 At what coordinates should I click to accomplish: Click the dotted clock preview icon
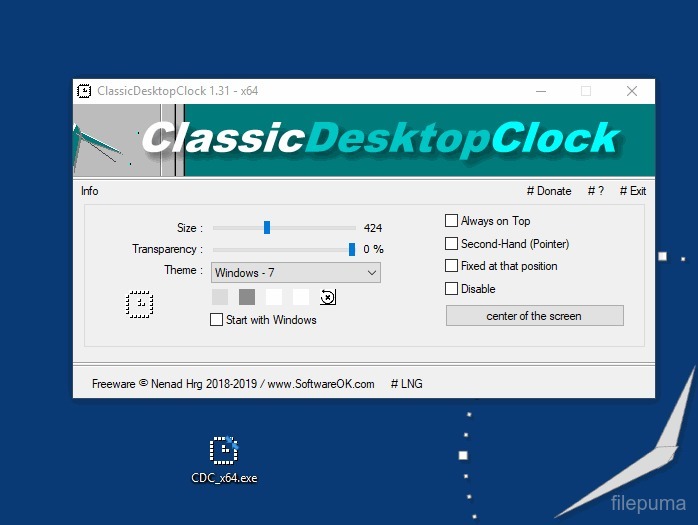(140, 304)
